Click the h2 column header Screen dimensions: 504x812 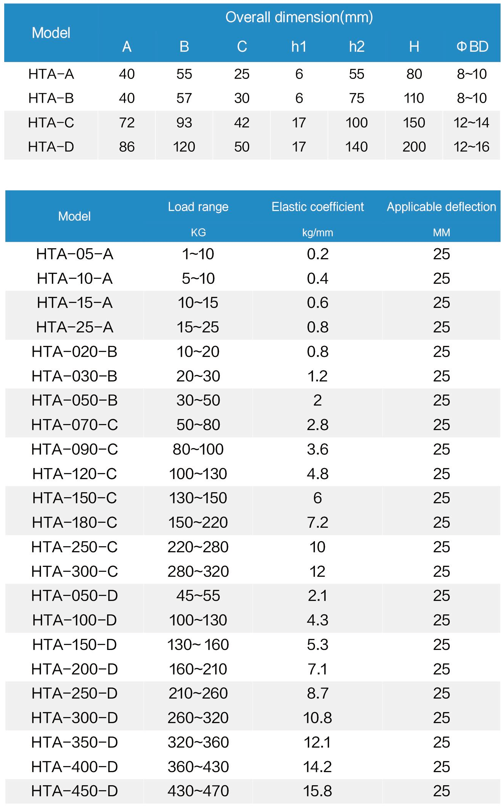(356, 47)
